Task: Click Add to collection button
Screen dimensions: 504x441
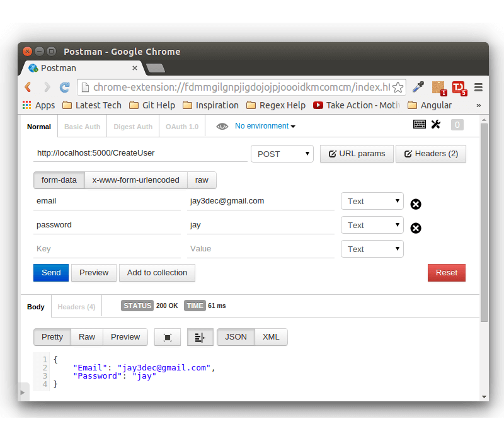Action: point(157,273)
